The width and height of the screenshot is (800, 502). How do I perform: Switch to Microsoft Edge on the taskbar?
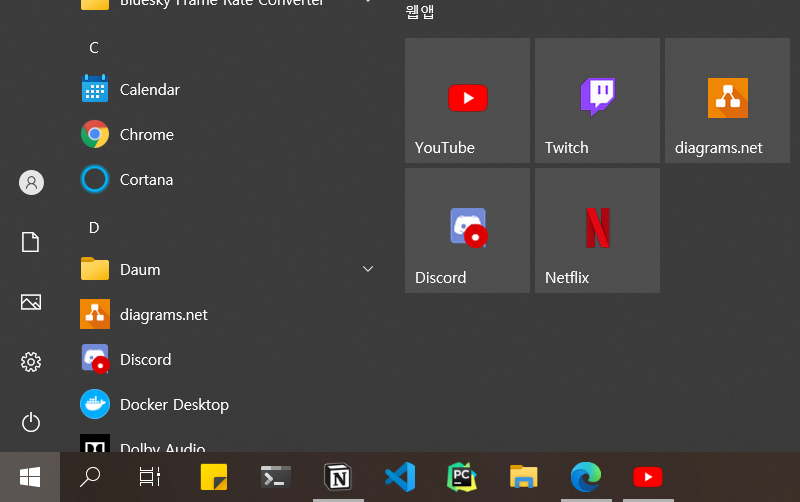tap(586, 477)
